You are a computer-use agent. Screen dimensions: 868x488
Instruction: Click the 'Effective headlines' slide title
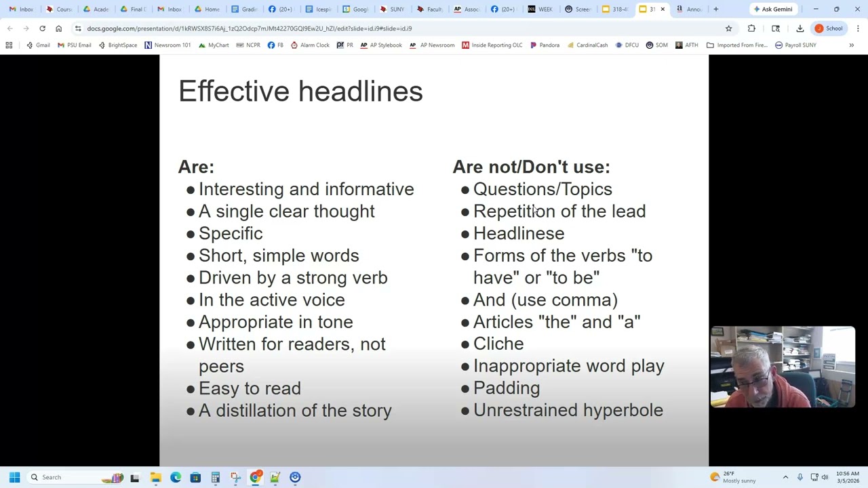(300, 91)
